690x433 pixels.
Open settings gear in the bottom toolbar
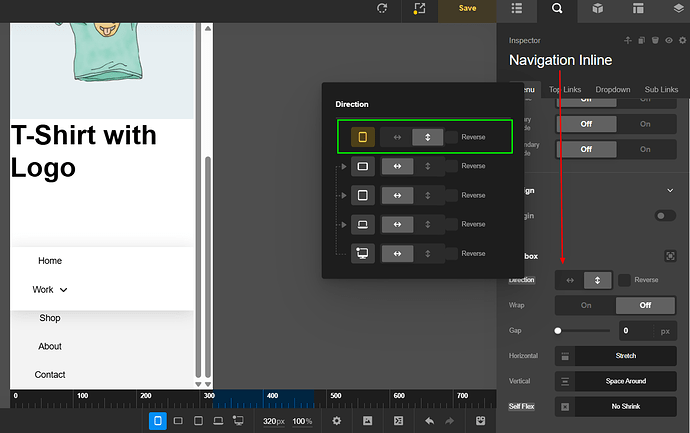tap(337, 421)
